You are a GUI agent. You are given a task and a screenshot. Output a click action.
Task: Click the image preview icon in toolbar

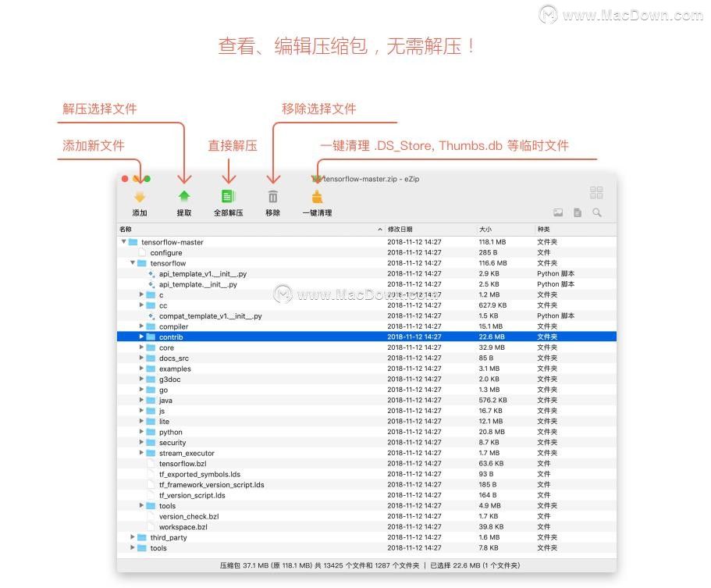(x=558, y=212)
